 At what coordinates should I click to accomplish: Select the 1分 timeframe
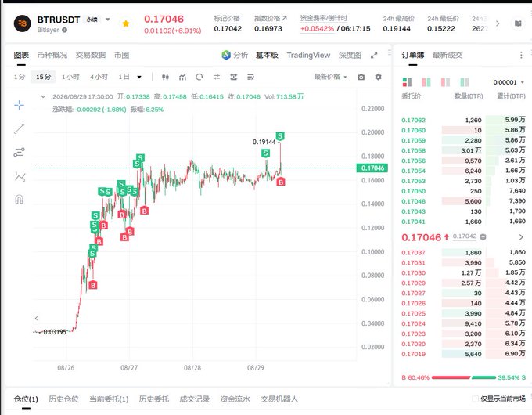click(20, 77)
